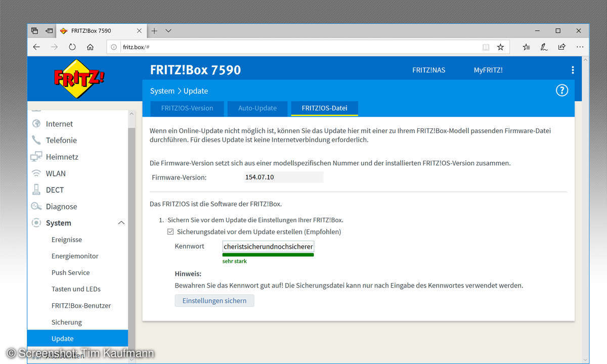
Task: Click Einstellungen sichern button
Action: coord(214,301)
